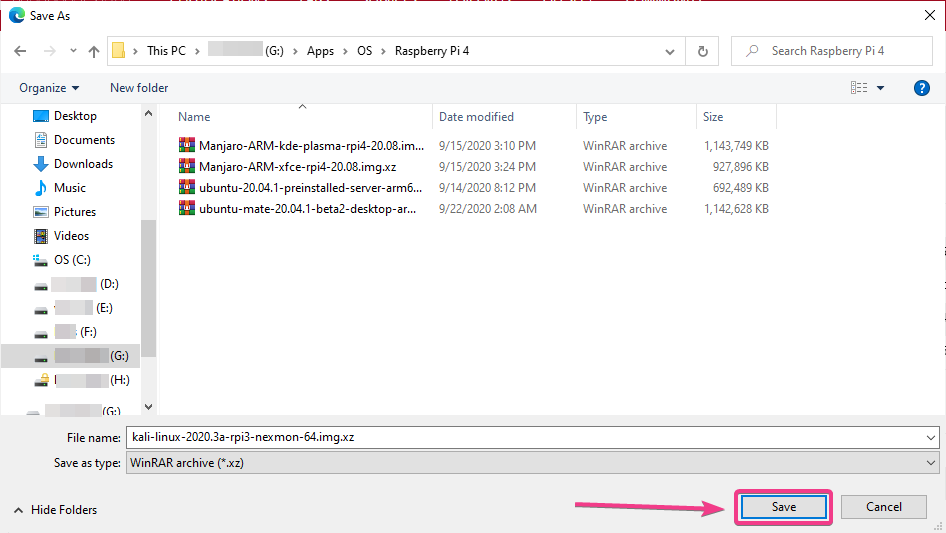Select the (H:) drive
This screenshot has height=533, width=946.
click(82, 380)
